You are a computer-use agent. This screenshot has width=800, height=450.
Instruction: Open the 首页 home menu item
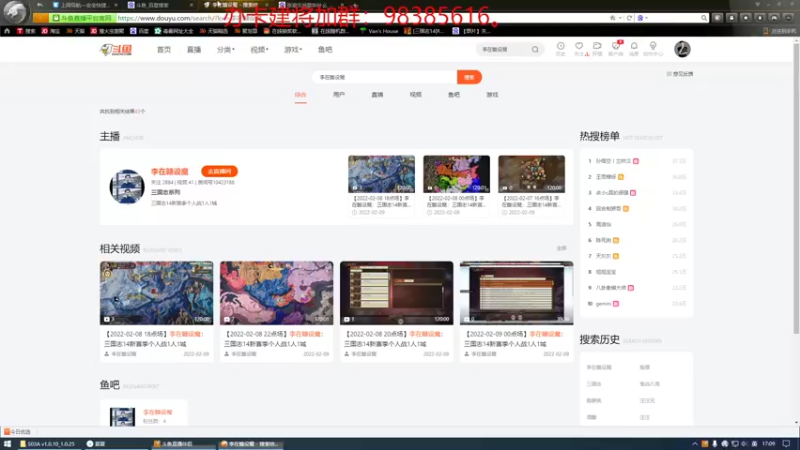coord(164,49)
